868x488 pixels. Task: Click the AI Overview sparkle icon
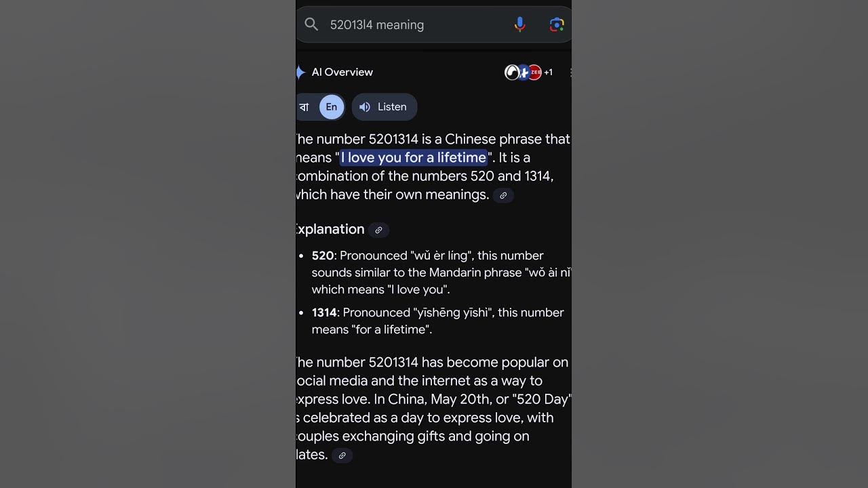click(x=300, y=72)
